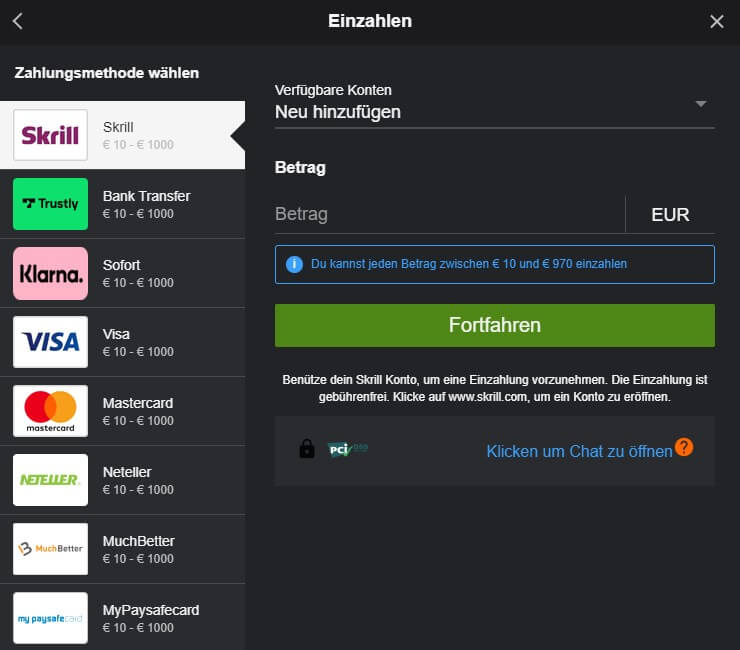Click the green Fortfahren button

pos(495,325)
